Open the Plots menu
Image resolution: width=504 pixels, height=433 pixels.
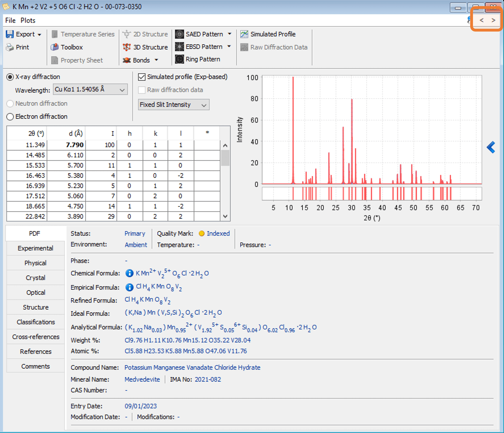coord(28,20)
